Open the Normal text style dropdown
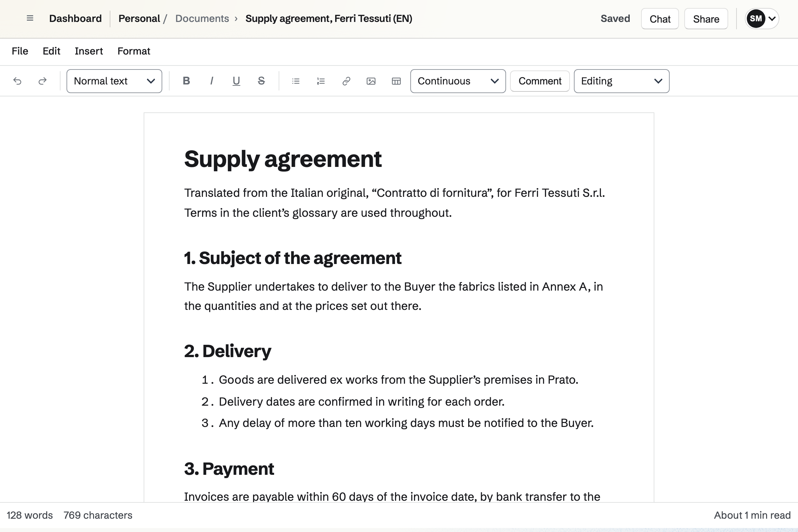 coord(114,81)
